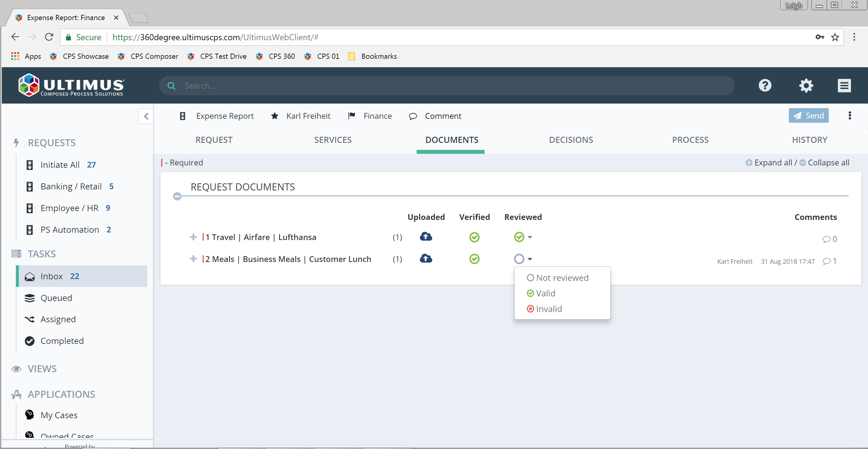Go back with the browser back arrow
The image size is (868, 449).
(15, 37)
